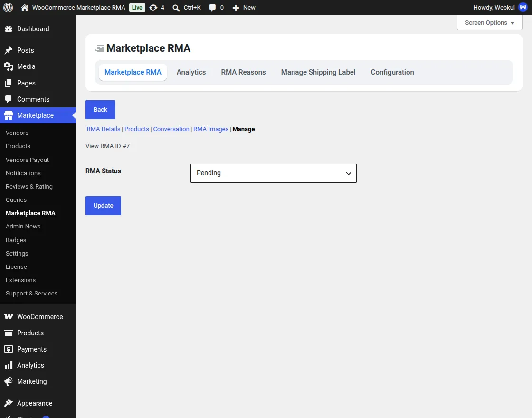532x418 pixels.
Task: Click the Pages sidebar icon
Action: click(x=9, y=83)
